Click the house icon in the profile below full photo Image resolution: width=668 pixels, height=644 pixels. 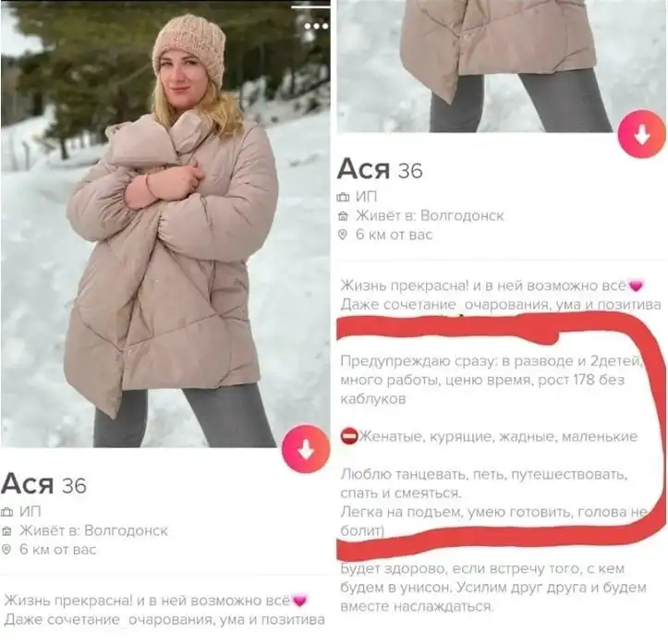[6, 530]
